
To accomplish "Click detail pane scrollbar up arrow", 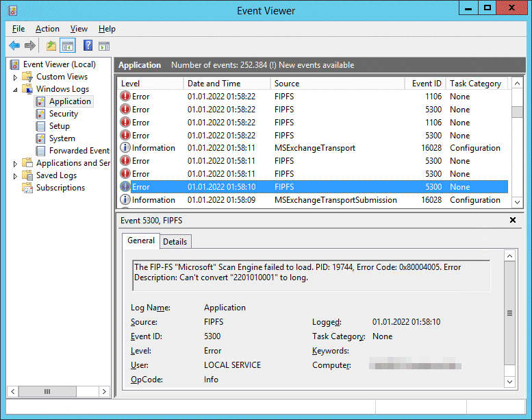I will click(x=509, y=256).
